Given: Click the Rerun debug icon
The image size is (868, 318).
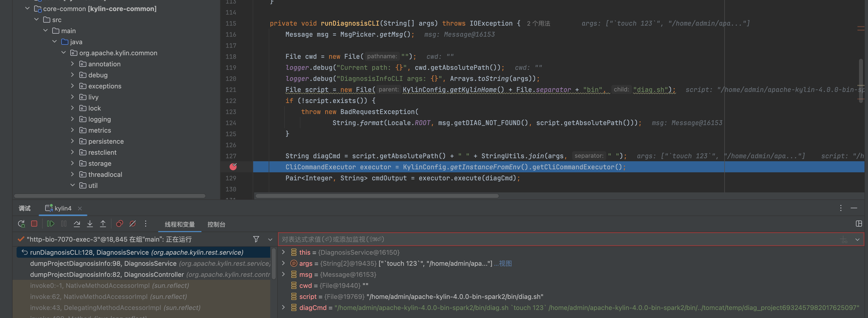Looking at the screenshot, I should (x=21, y=224).
